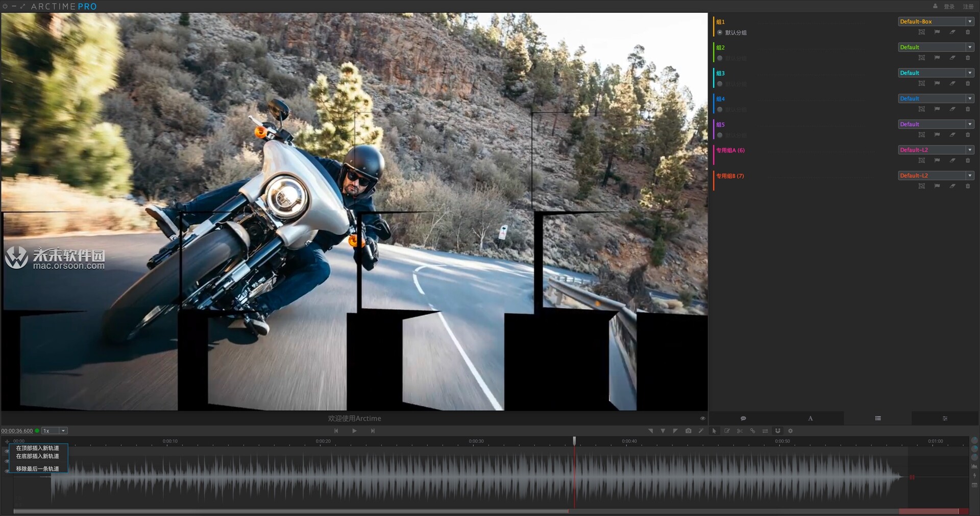Switch to the group list tab
Image resolution: width=980 pixels, height=516 pixels.
pyautogui.click(x=878, y=418)
